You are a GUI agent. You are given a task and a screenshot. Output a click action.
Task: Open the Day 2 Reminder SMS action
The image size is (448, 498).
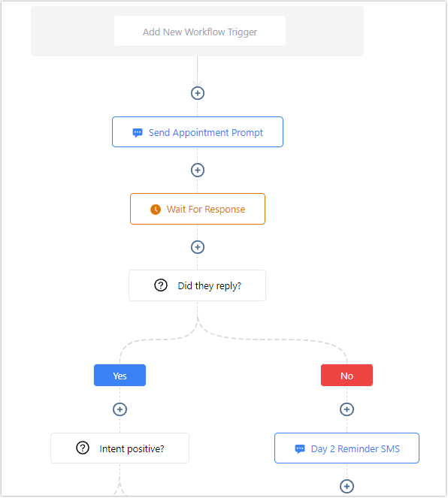tap(347, 448)
